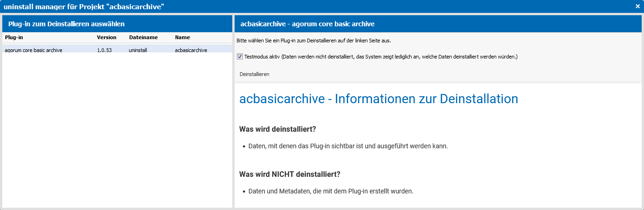Click the 'Plug-in zum Deinstallieren auswählen' panel header
Image resolution: width=644 pixels, height=210 pixels.
66,23
